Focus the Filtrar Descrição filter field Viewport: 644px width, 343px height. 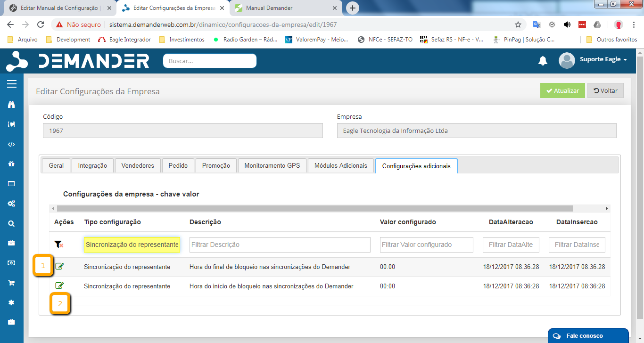(x=280, y=245)
